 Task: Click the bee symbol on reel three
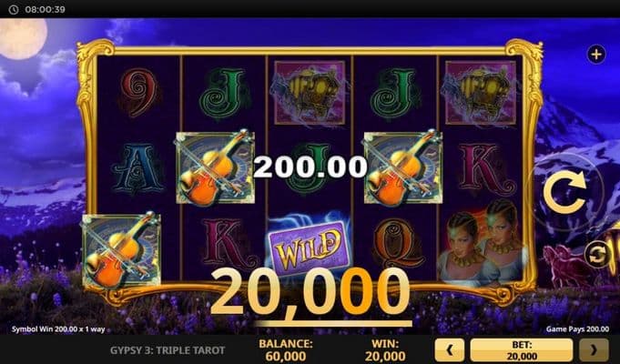310,93
